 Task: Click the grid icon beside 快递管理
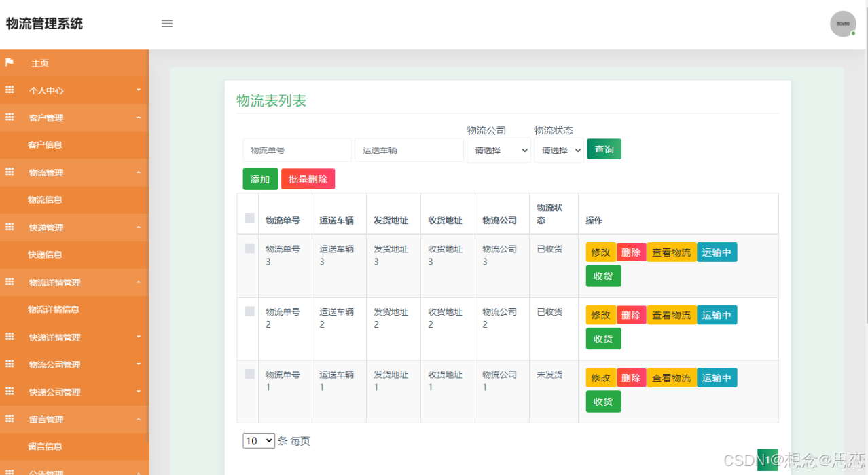click(x=10, y=227)
